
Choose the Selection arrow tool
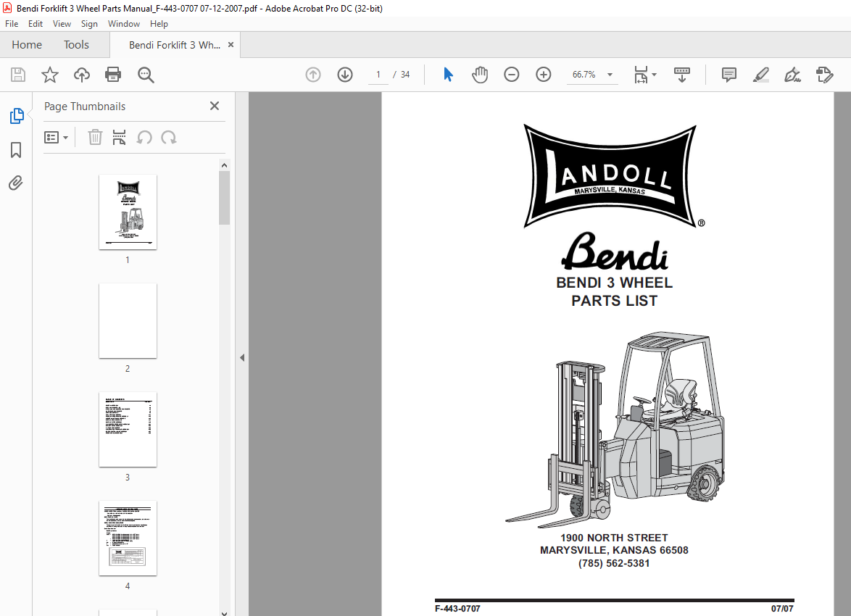pyautogui.click(x=448, y=75)
